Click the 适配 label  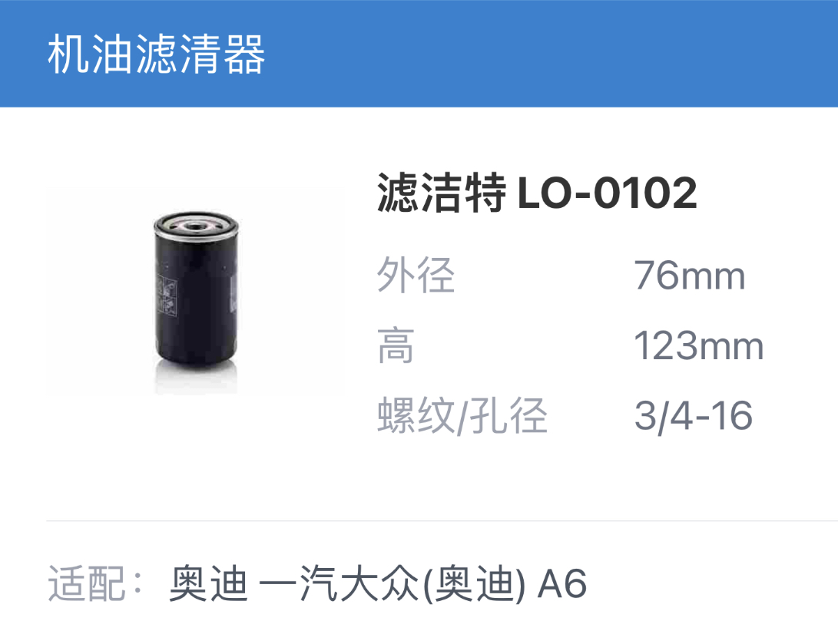(x=95, y=583)
